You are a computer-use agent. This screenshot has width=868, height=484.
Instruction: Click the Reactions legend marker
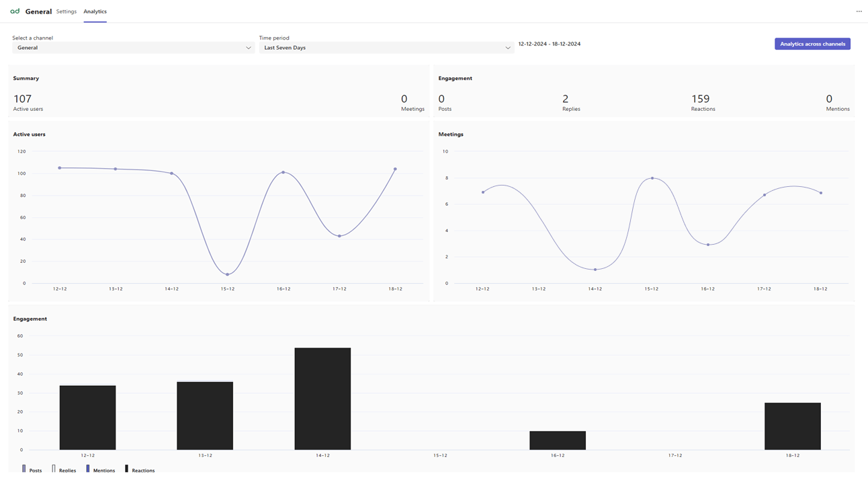coord(125,469)
